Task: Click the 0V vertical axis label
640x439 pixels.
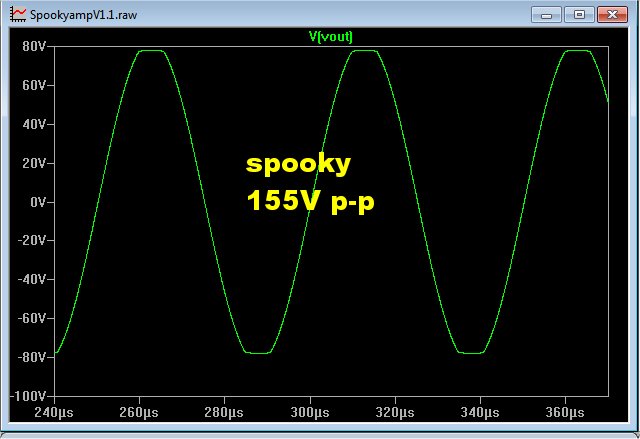Action: (38, 202)
